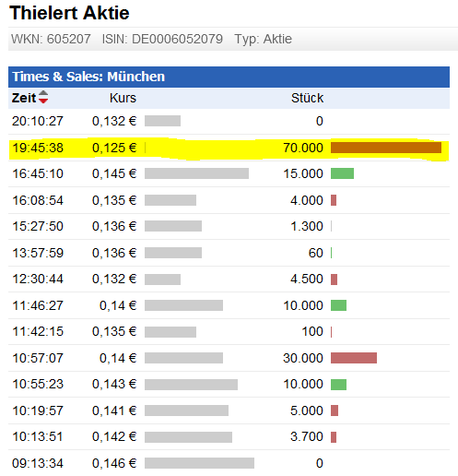Click the Thielert Aktie heading
The width and height of the screenshot is (458, 476).
tap(69, 13)
